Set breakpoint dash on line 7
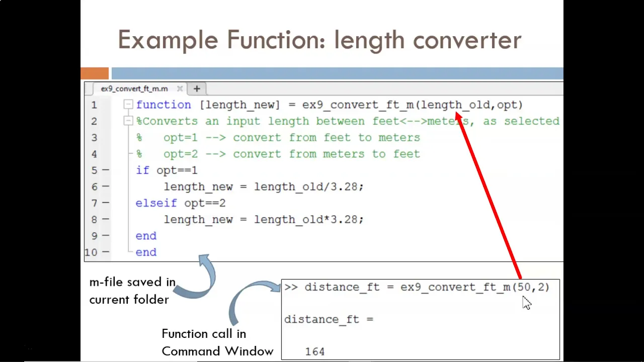644x362 pixels. 105,203
